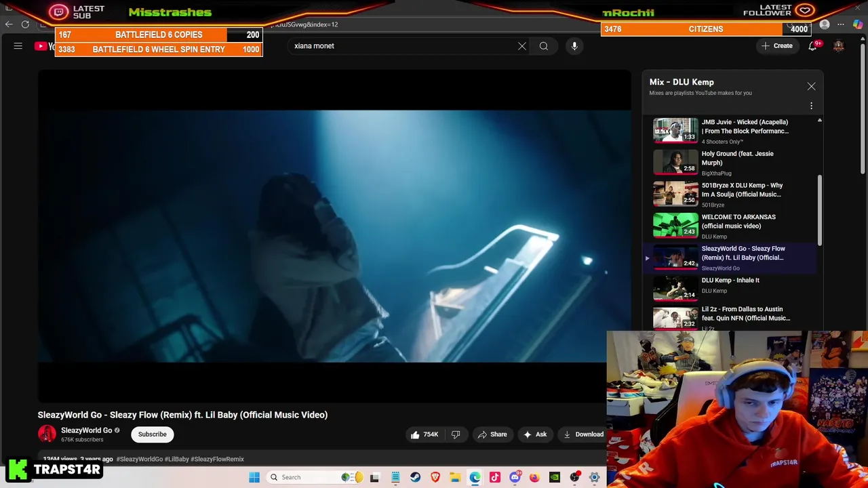Open the Copilot sidebar icon
The image size is (868, 488).
pos(858,24)
